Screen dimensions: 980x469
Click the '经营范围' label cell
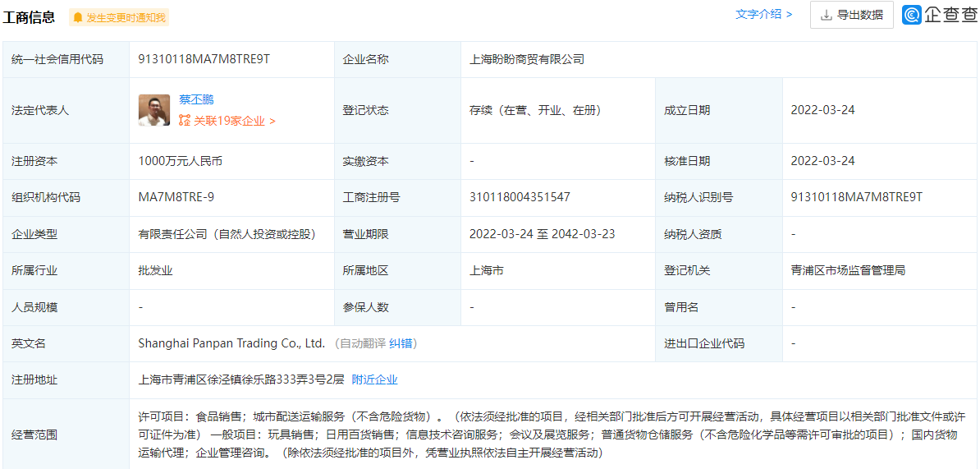66,435
